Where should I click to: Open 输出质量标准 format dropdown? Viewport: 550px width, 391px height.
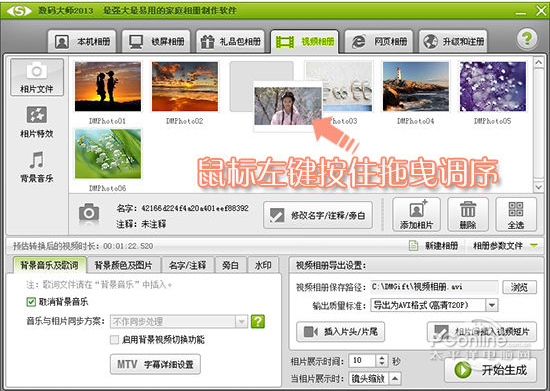(434, 305)
